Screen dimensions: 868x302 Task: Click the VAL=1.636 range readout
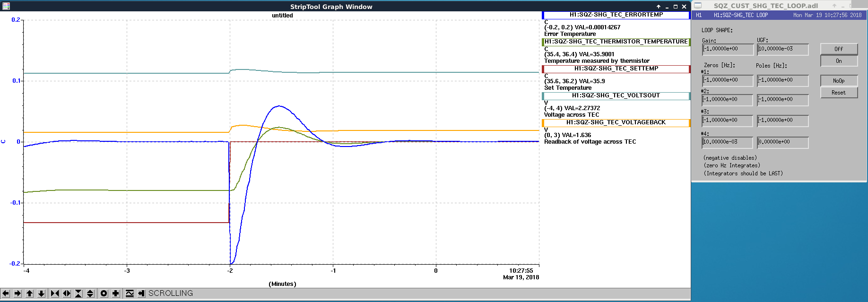point(568,135)
